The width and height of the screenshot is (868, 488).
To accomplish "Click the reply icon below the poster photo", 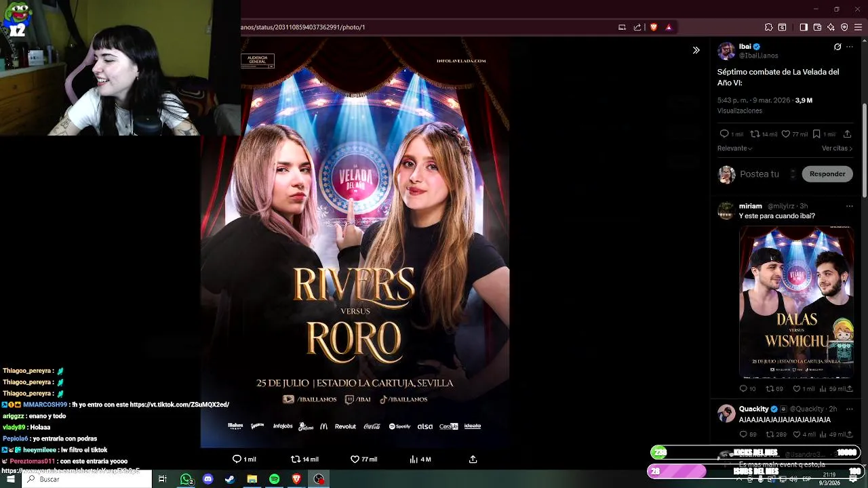I will (237, 459).
